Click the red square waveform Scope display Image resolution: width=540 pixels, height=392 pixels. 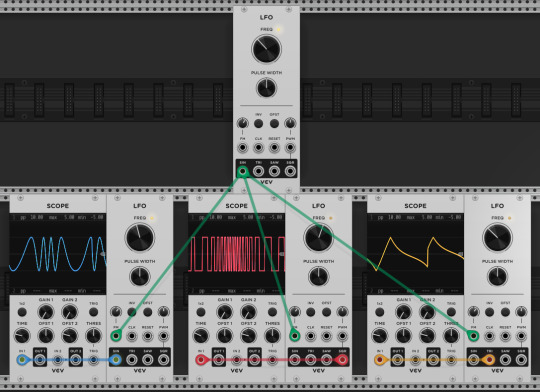tap(236, 254)
